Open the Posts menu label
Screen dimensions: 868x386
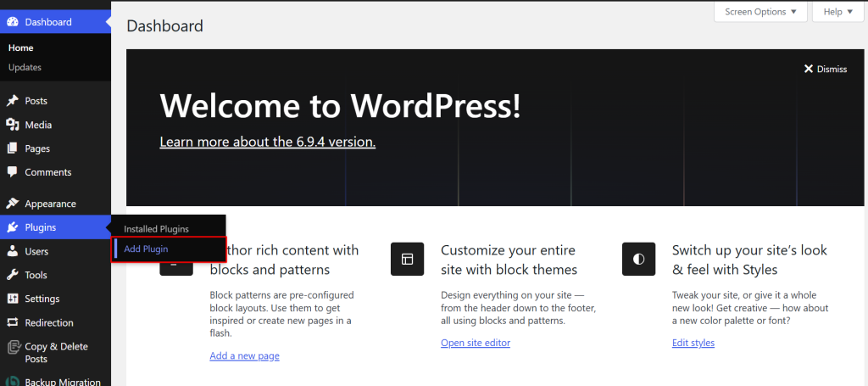pos(36,101)
